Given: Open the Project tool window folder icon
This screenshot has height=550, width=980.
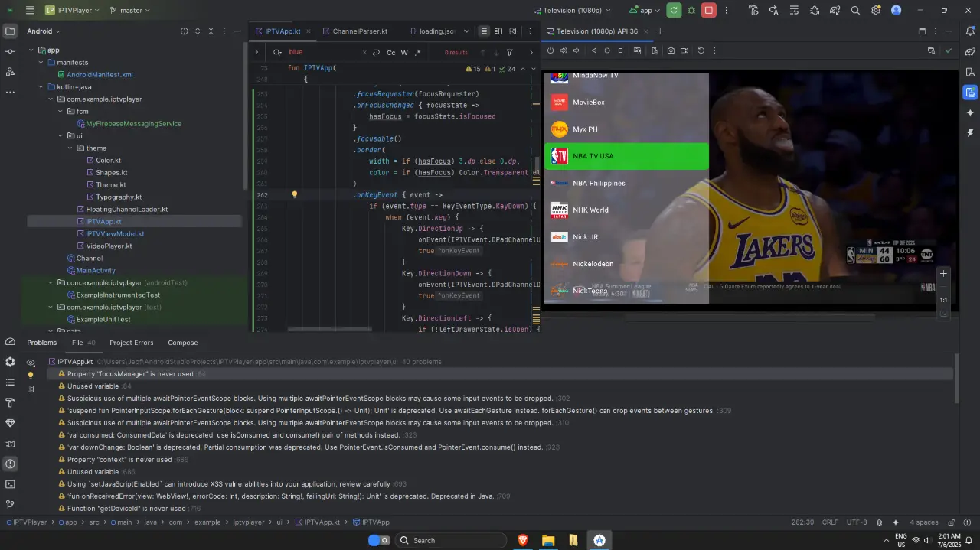Looking at the screenshot, I should pos(10,31).
